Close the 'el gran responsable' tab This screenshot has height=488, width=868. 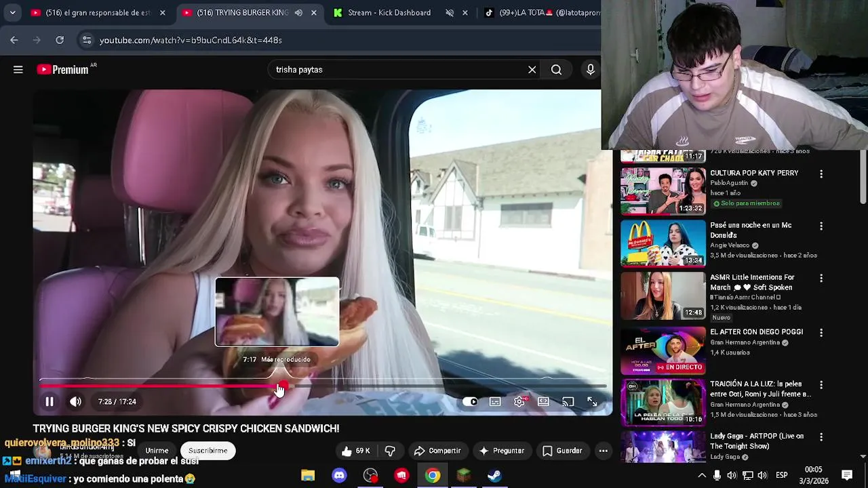[162, 12]
